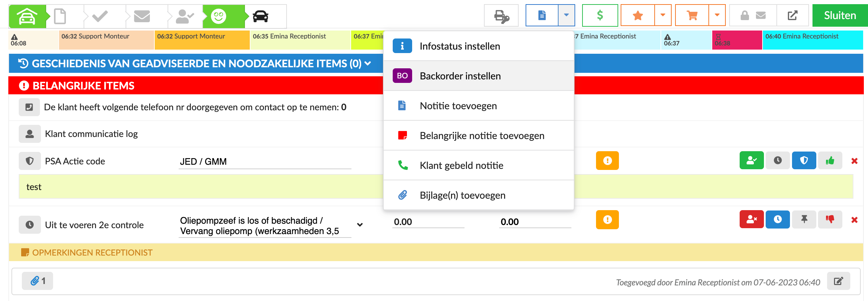This screenshot has width=868, height=301.
Task: Click the orange star icon
Action: (638, 16)
